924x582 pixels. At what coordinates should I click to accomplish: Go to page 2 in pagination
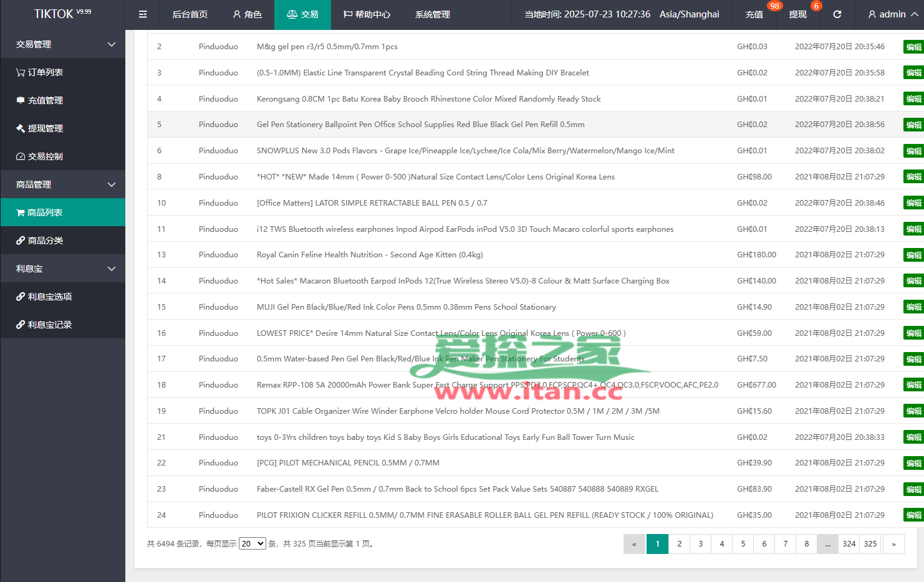click(680, 544)
